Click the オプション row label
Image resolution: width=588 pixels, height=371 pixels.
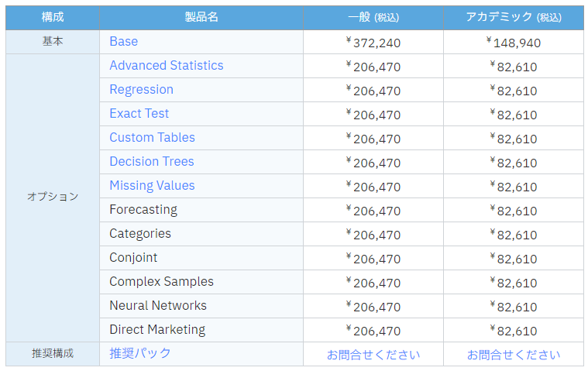click(53, 197)
